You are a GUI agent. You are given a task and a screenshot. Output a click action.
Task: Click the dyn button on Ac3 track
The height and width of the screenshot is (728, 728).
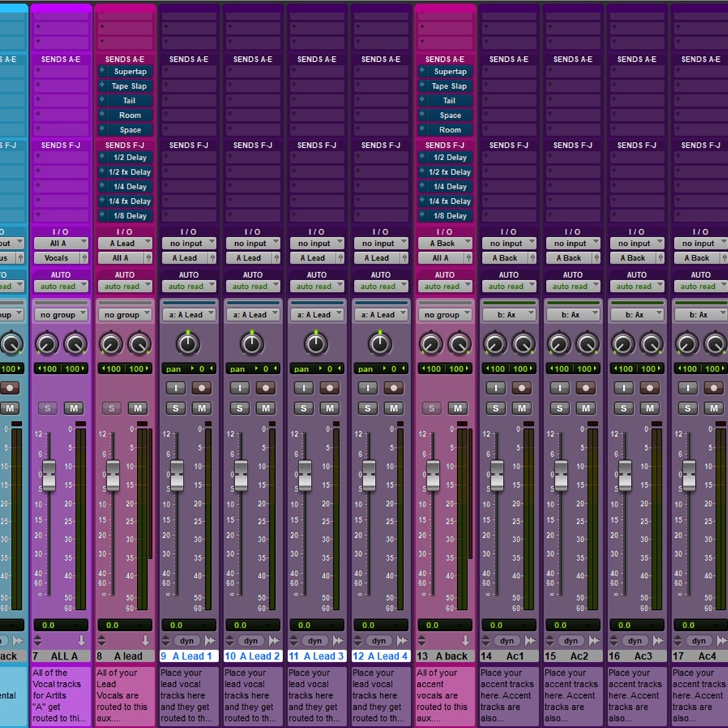(x=635, y=641)
